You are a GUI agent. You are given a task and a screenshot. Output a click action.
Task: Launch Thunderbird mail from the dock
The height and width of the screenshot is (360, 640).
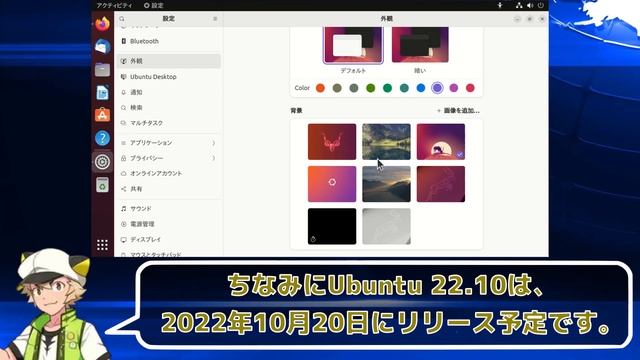(x=102, y=46)
